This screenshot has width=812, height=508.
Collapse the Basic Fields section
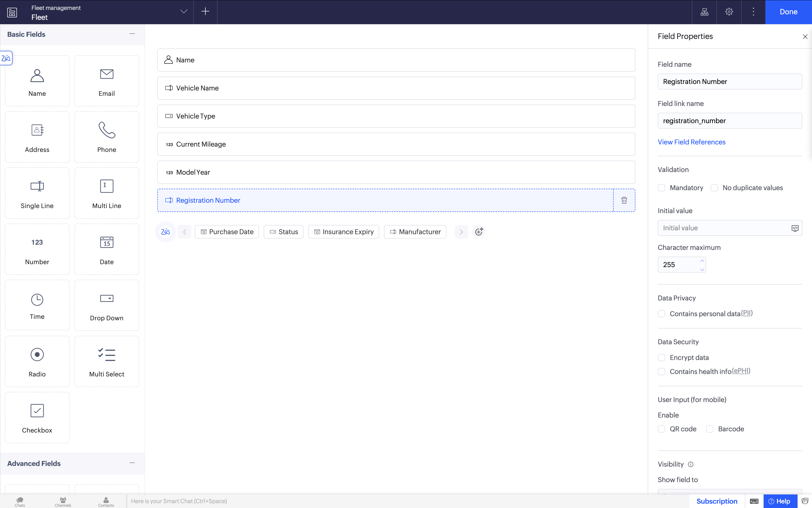[132, 34]
